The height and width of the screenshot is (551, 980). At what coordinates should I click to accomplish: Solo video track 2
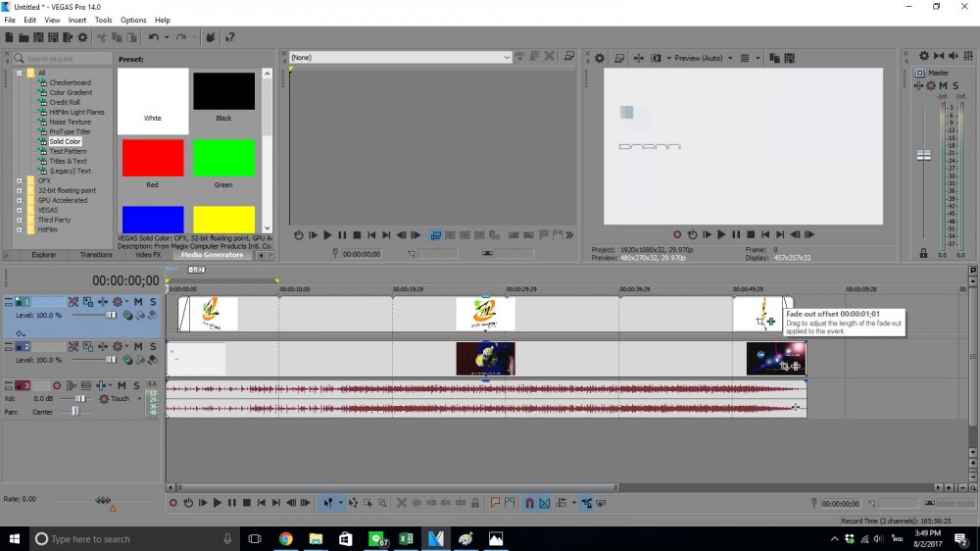152,347
